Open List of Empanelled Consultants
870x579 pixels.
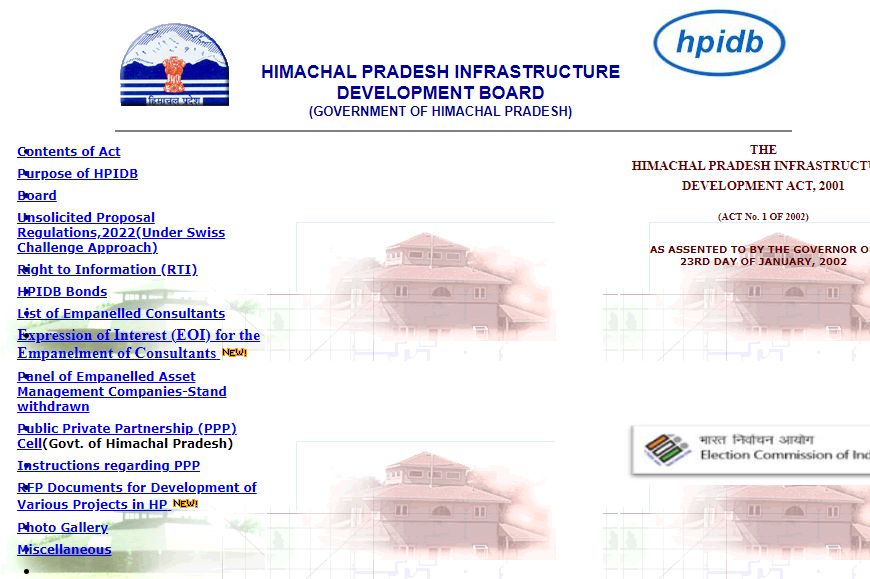tap(121, 314)
